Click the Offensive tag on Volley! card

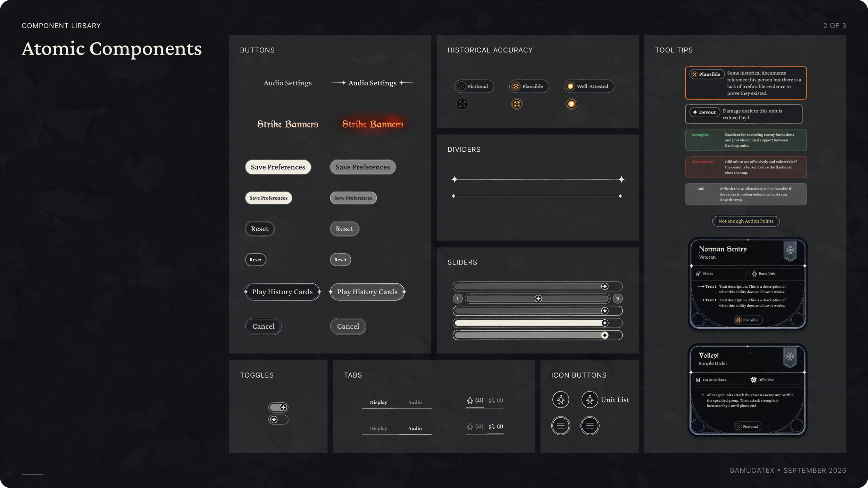(x=776, y=380)
